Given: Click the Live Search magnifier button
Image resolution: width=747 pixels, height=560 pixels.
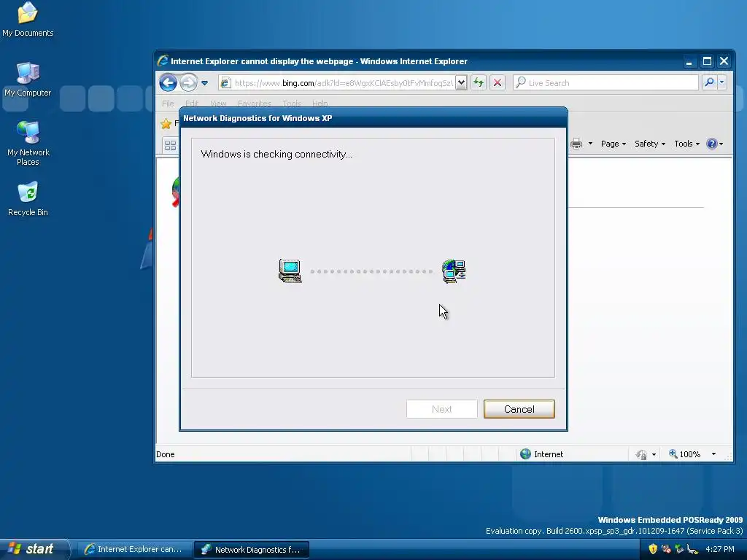Looking at the screenshot, I should pyautogui.click(x=709, y=83).
